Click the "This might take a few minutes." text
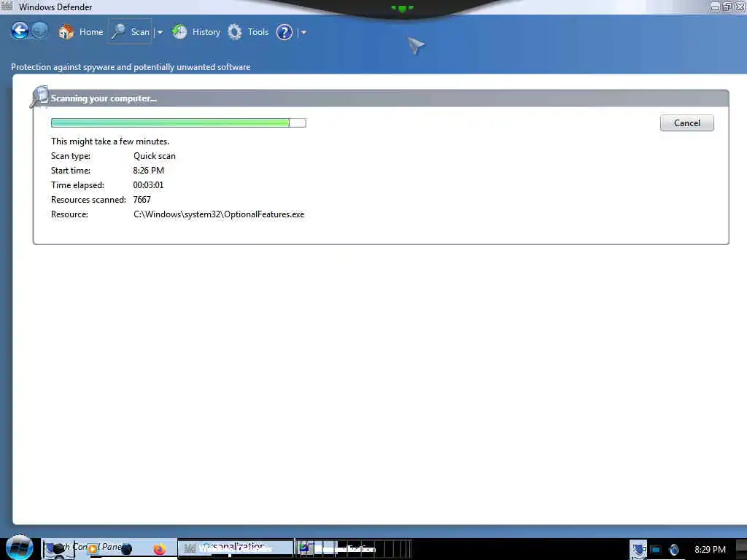The width and height of the screenshot is (747, 560). (110, 141)
